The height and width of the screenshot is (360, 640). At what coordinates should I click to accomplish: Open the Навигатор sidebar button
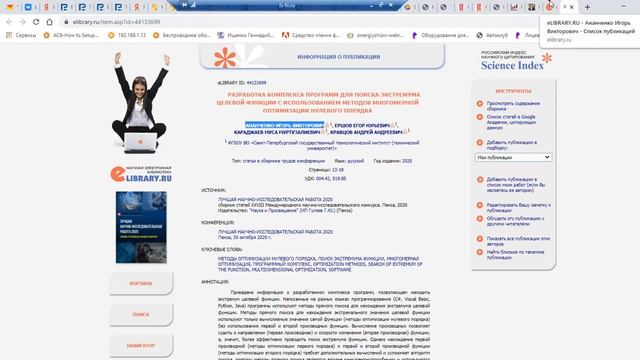(141, 346)
